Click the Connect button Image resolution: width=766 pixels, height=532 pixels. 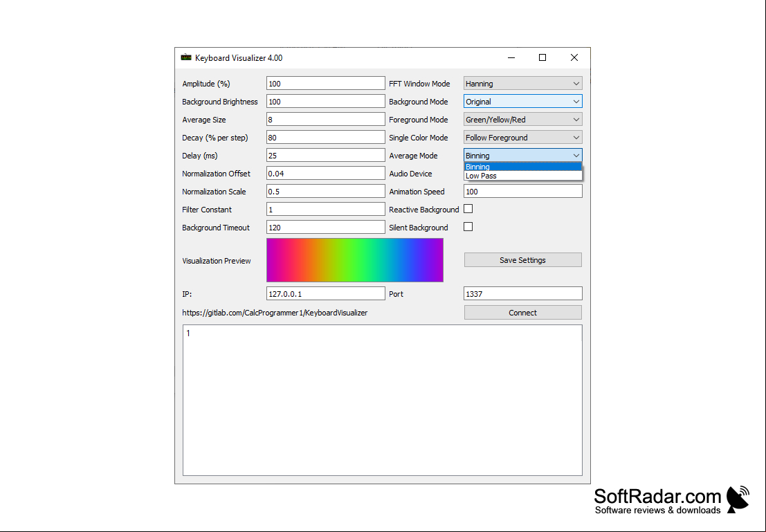pos(522,313)
